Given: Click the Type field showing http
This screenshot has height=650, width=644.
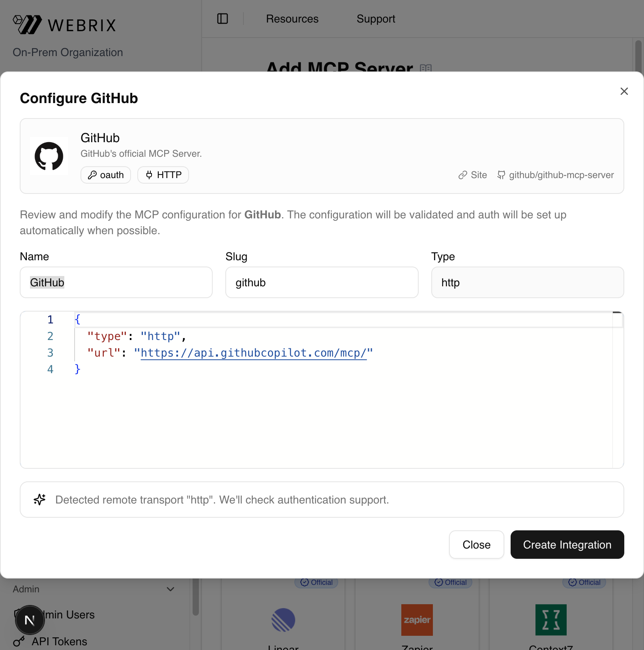Looking at the screenshot, I should click(x=528, y=282).
